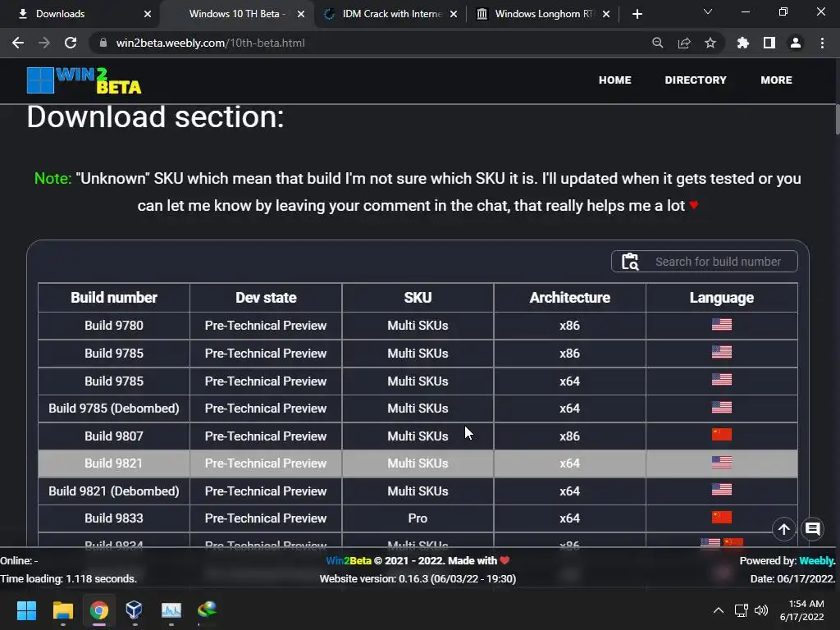
Task: Reload the page with refresh icon
Action: pos(71,43)
